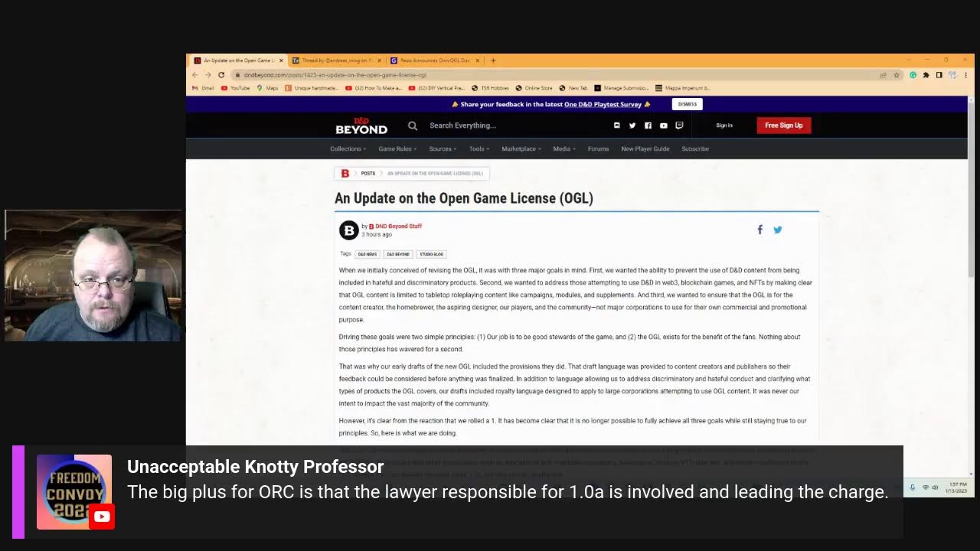The height and width of the screenshot is (551, 980).
Task: Click the POSTS breadcrumb link
Action: pos(368,174)
